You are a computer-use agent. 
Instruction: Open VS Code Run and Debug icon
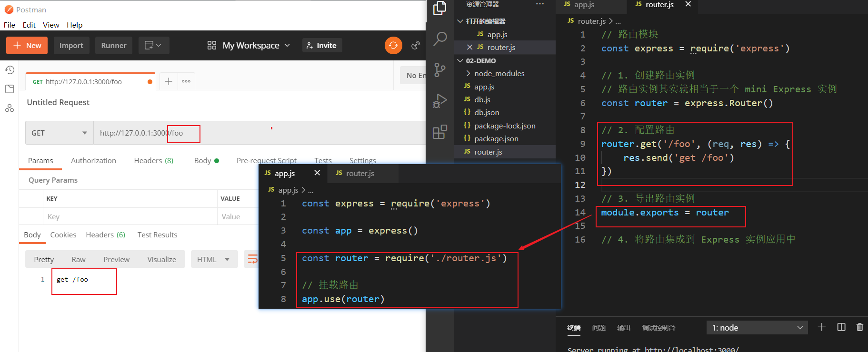coord(439,101)
